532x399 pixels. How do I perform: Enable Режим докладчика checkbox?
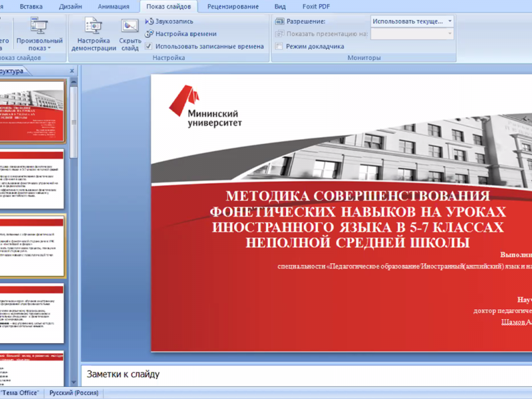(279, 47)
